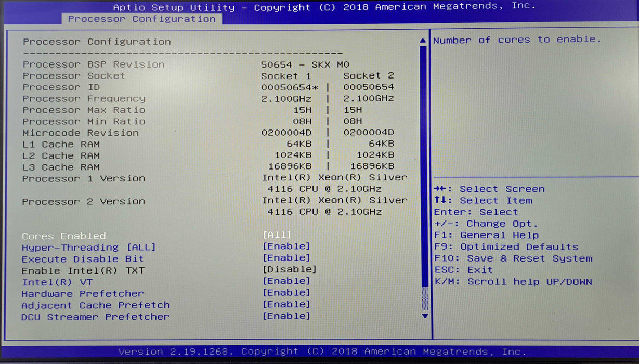Click the Processor BSP Revision row

186,64
